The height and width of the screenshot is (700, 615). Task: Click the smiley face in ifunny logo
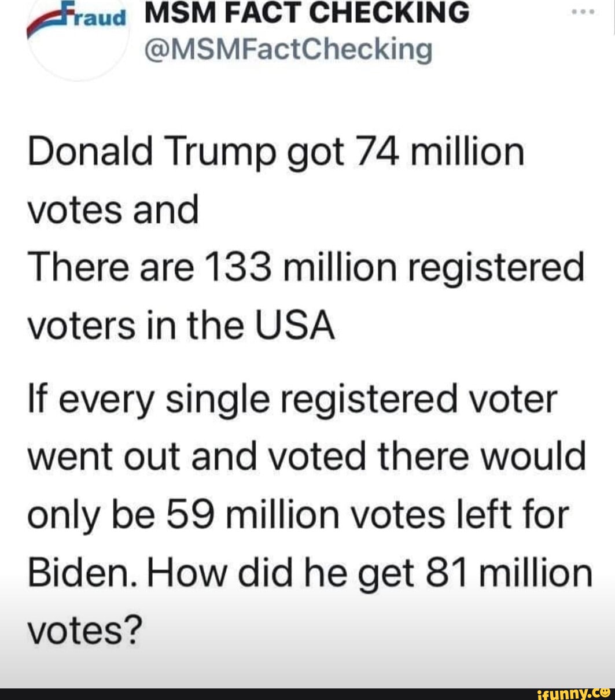[x=606, y=691]
